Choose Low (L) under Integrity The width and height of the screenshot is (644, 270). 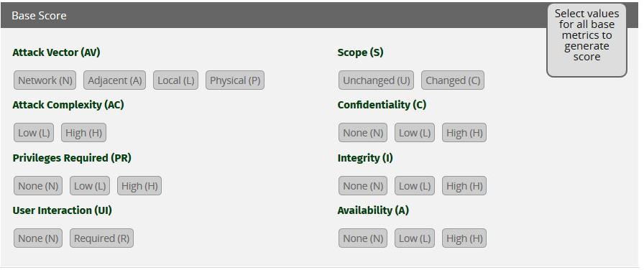pyautogui.click(x=415, y=186)
